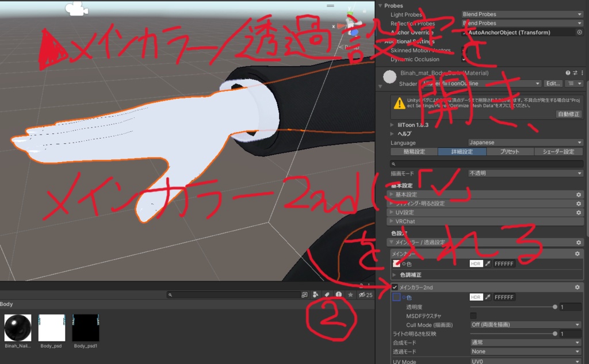Click the gear icon on メインカラー/透過設定 section
589x364 pixels.
(x=579, y=242)
